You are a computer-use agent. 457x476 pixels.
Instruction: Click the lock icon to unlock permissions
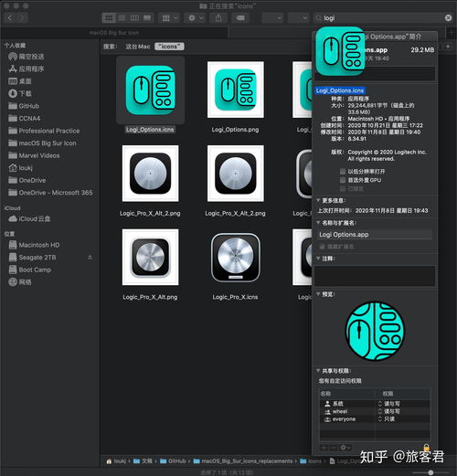[427, 448]
